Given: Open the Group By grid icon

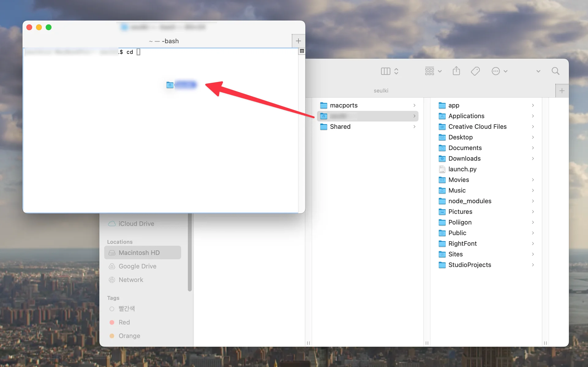Looking at the screenshot, I should pyautogui.click(x=429, y=71).
